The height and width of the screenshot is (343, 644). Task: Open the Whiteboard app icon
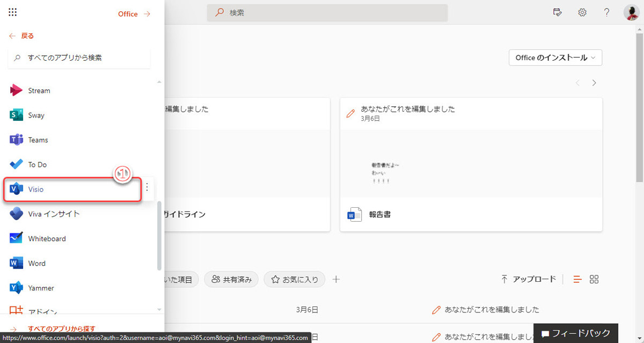(16, 239)
